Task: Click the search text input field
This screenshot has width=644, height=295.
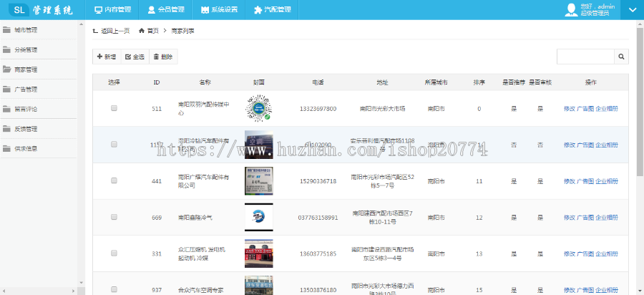Action: 585,57
